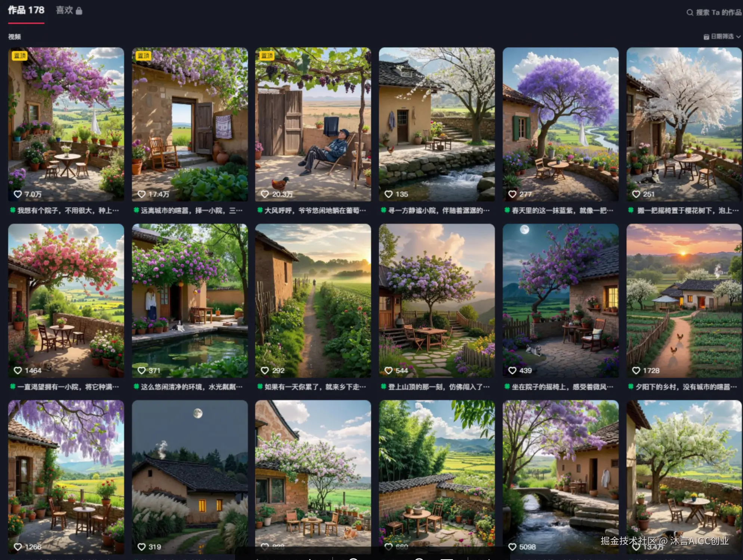The height and width of the screenshot is (560, 743).
Task: Open video titled 登上山顶的那一刻
Action: click(x=436, y=387)
